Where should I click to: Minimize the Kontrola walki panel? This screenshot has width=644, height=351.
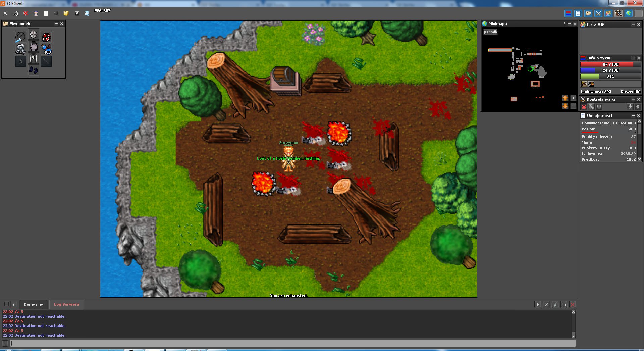[x=633, y=99]
